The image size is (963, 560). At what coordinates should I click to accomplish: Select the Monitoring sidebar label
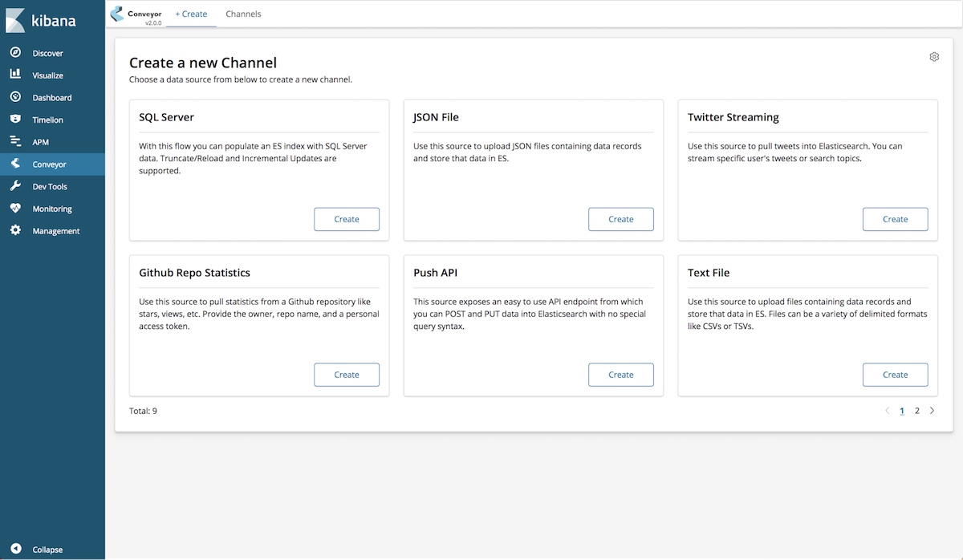pos(52,209)
